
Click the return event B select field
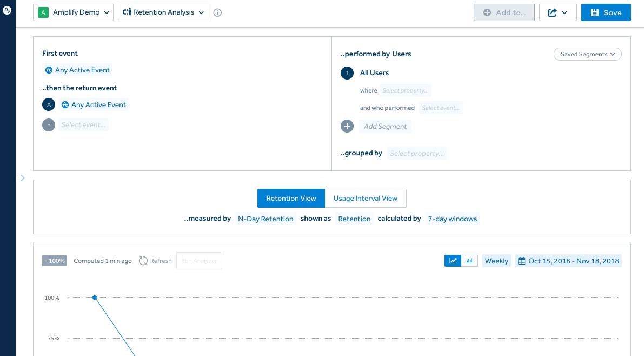pos(84,125)
